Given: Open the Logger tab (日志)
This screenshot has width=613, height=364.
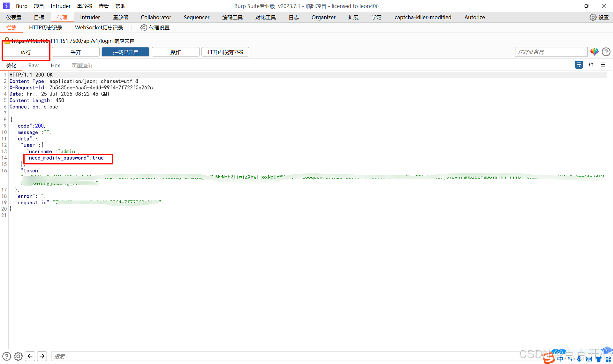Looking at the screenshot, I should (x=294, y=17).
